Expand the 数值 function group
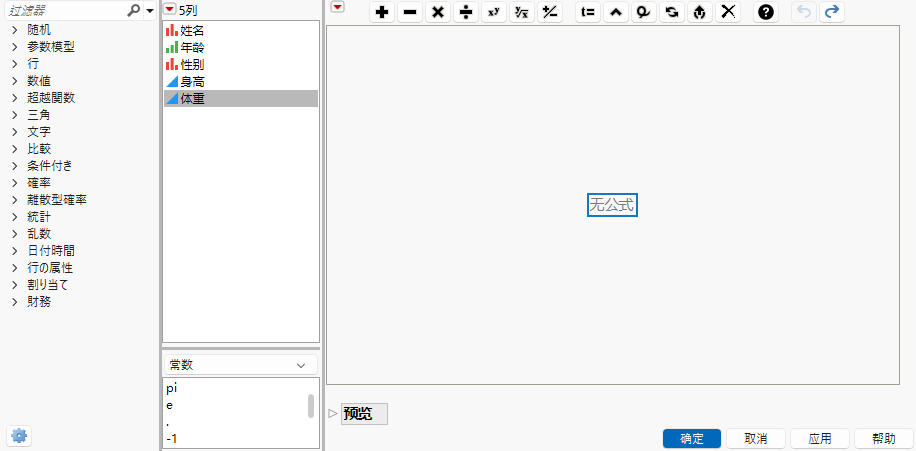The image size is (916, 451). pos(15,81)
